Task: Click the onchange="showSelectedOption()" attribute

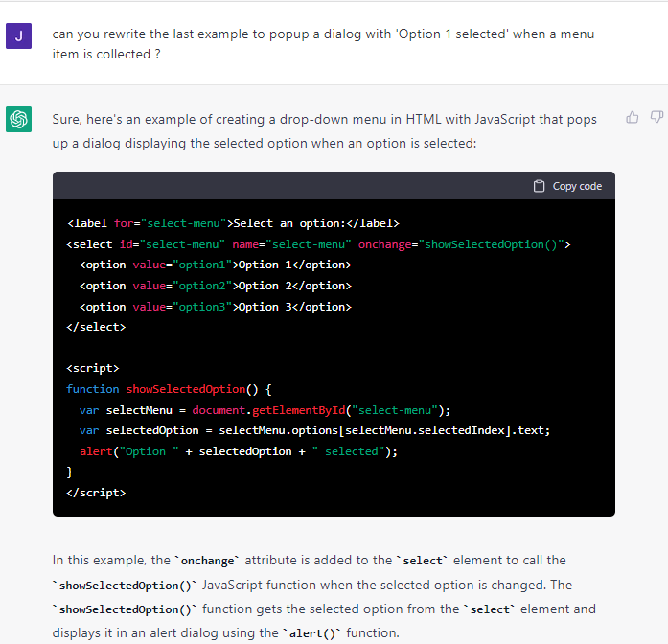Action: 461,244
